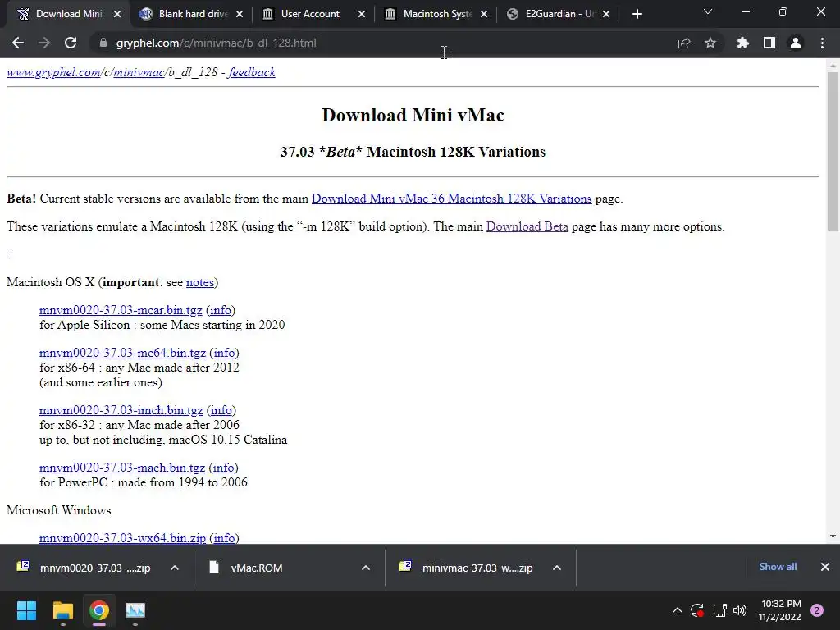840x630 pixels.
Task: Open File Explorer from the taskbar
Action: tap(62, 610)
